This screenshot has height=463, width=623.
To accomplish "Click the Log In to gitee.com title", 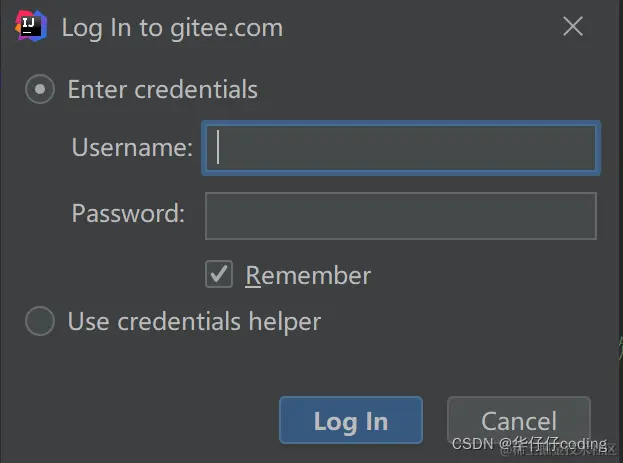I will [172, 28].
